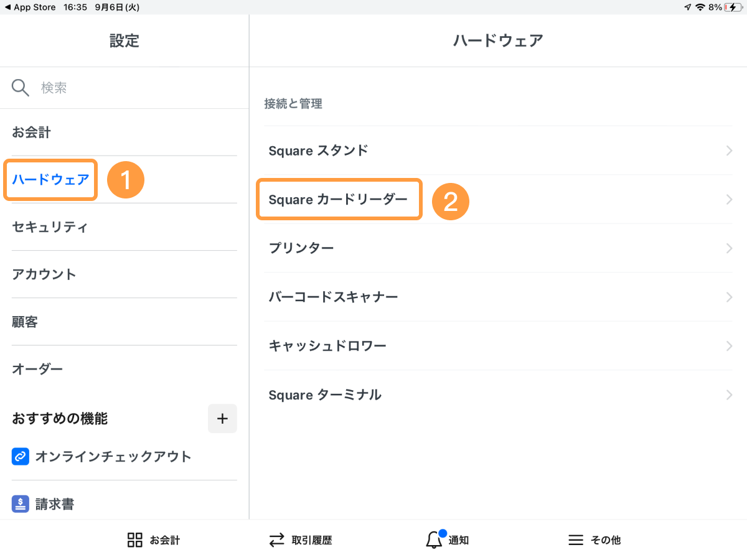Click the 請求書 invoice icon

[x=21, y=504]
